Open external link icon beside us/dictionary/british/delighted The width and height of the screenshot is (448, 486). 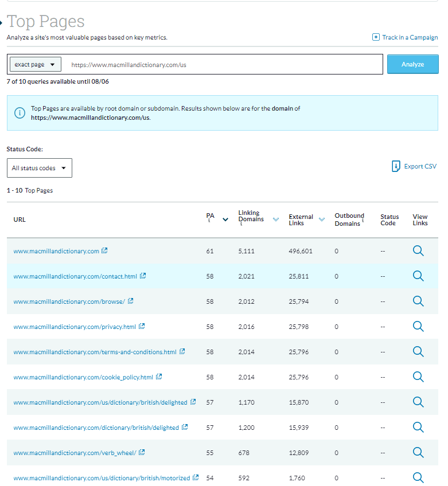193,402
